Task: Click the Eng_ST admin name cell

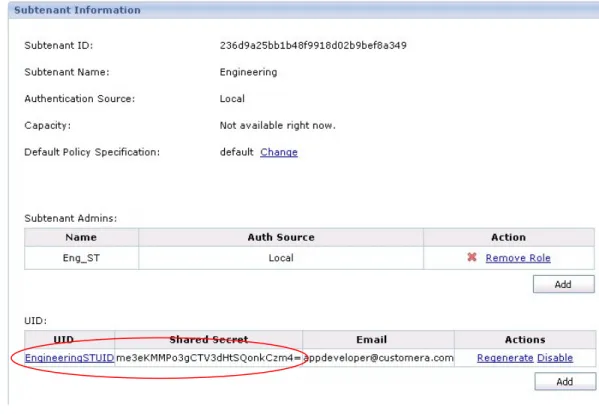Action: (81, 258)
